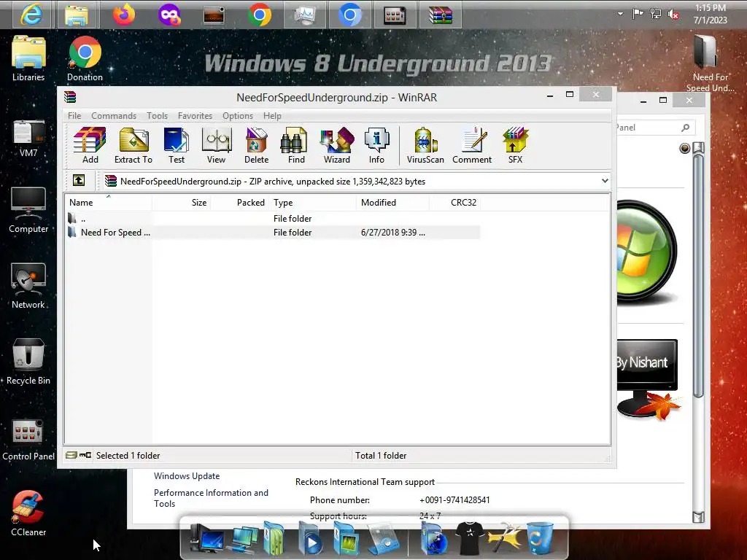Image resolution: width=747 pixels, height=560 pixels.
Task: Switch to the blue Chromium taskbar icon
Action: click(349, 15)
